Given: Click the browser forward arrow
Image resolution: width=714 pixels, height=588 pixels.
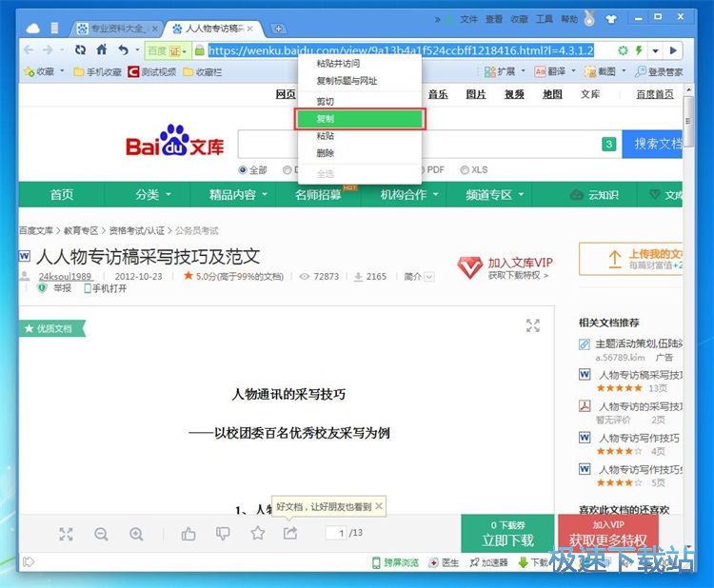Looking at the screenshot, I should click(48, 50).
